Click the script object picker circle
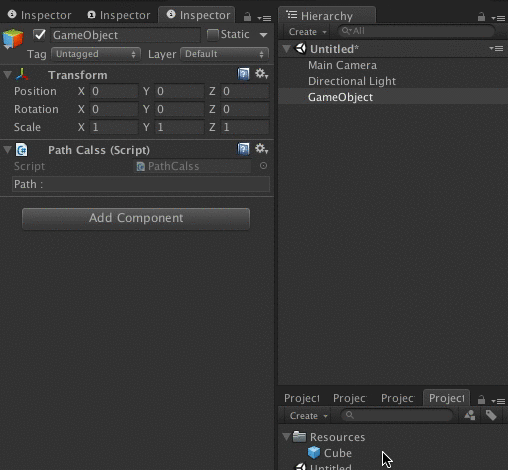508x470 pixels. (x=263, y=166)
